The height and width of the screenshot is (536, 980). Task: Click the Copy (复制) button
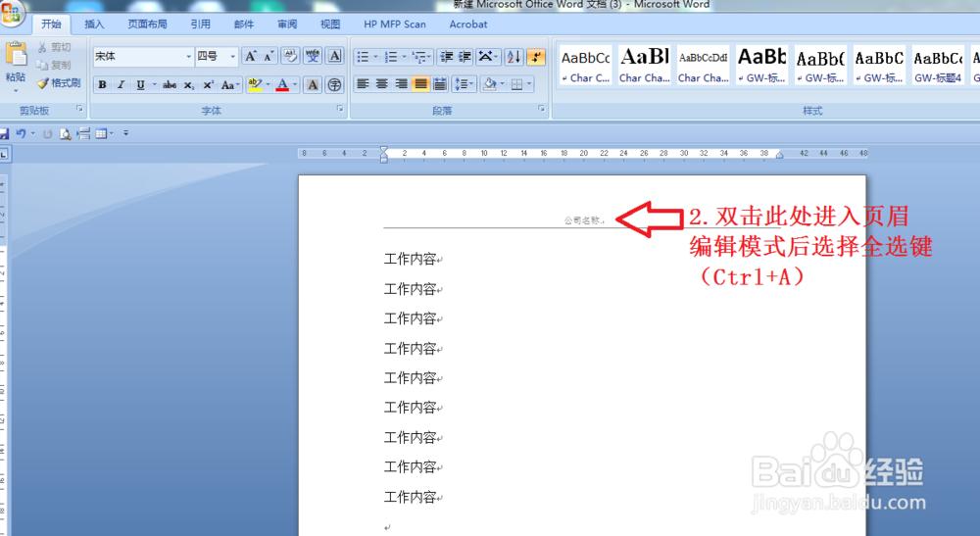[54, 65]
